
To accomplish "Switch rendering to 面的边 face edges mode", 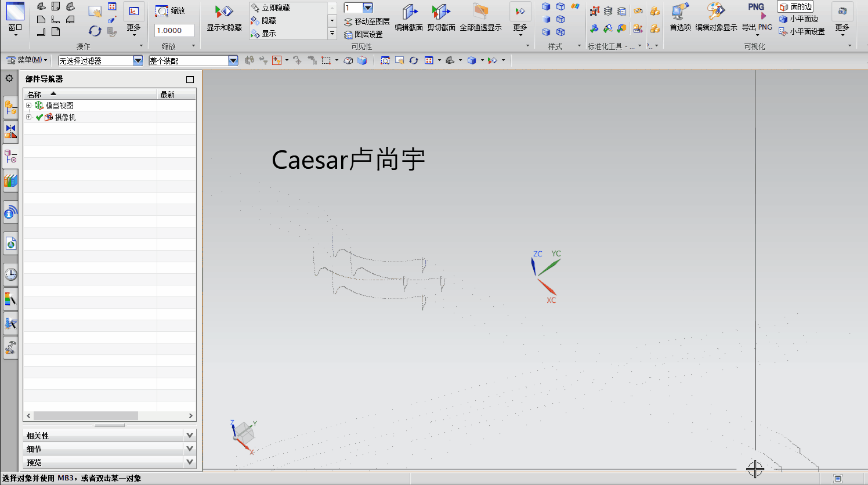I will (x=795, y=7).
